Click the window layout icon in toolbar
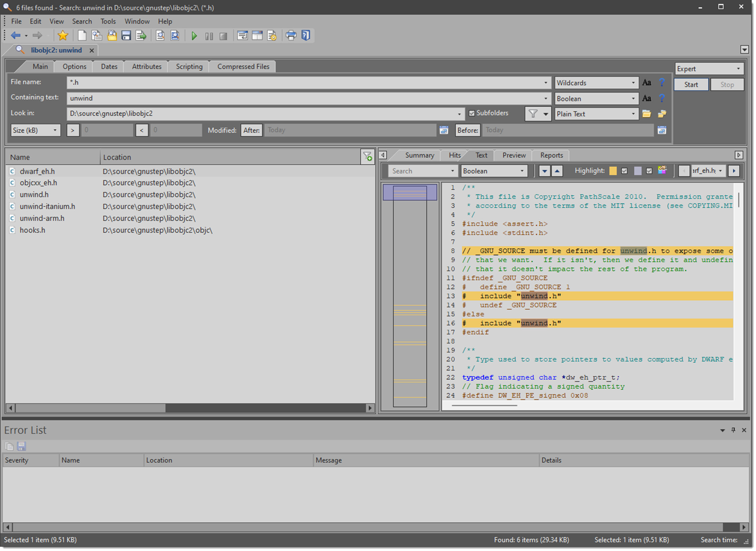Viewport: 756px width, 551px height. click(257, 35)
